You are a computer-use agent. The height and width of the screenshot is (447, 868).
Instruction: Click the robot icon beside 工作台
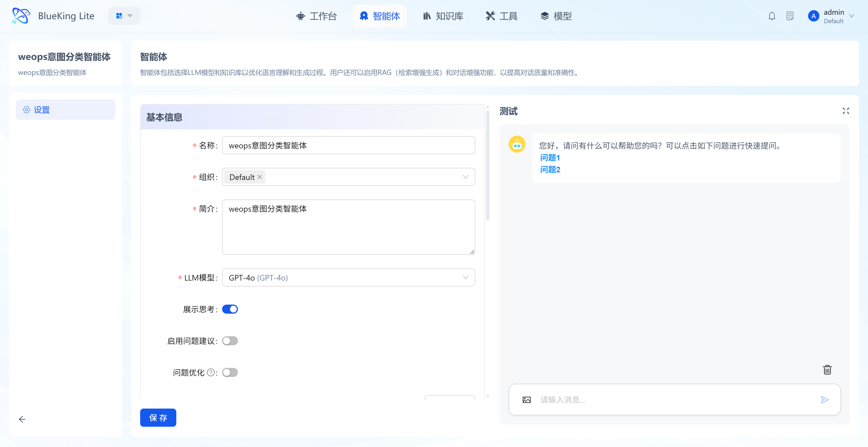[x=300, y=16]
